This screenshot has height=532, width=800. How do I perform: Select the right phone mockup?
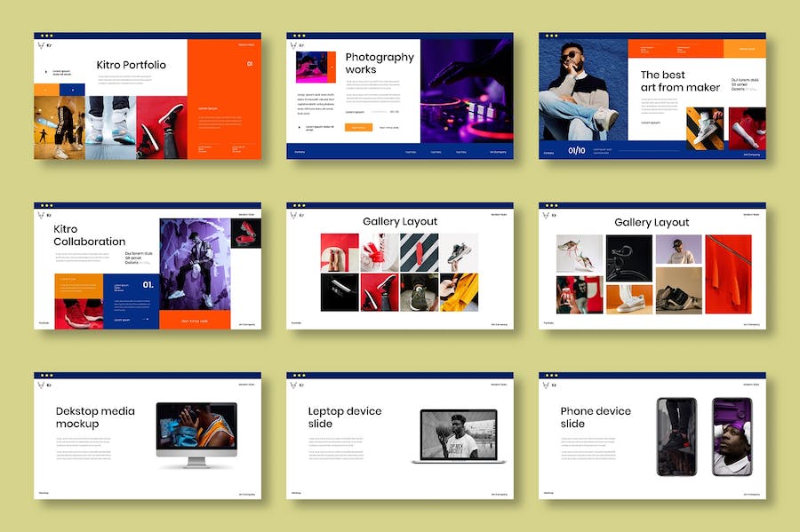pos(732,436)
